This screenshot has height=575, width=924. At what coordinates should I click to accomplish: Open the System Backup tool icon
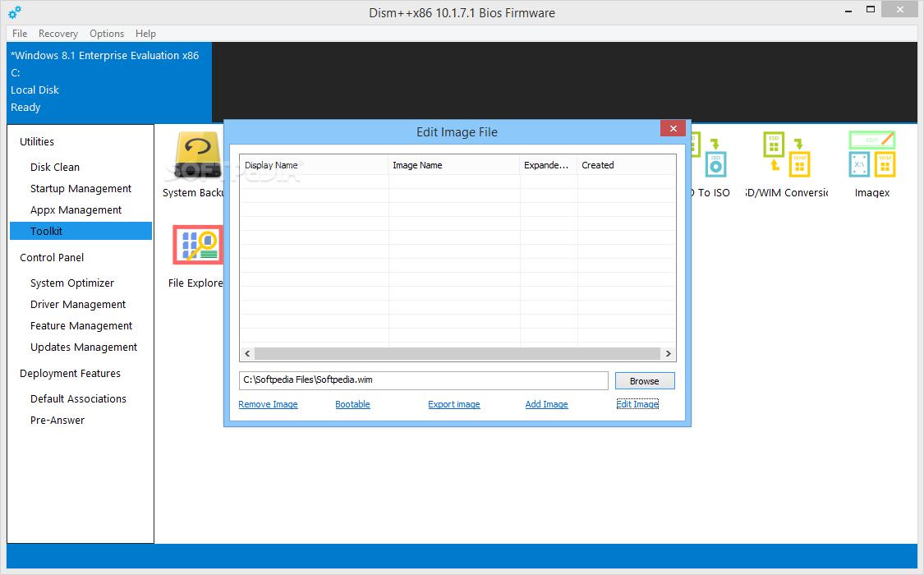tap(197, 155)
